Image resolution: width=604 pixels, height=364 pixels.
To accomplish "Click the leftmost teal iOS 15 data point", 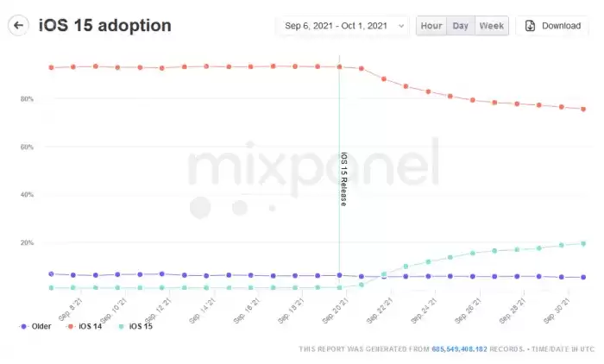I will pos(52,287).
